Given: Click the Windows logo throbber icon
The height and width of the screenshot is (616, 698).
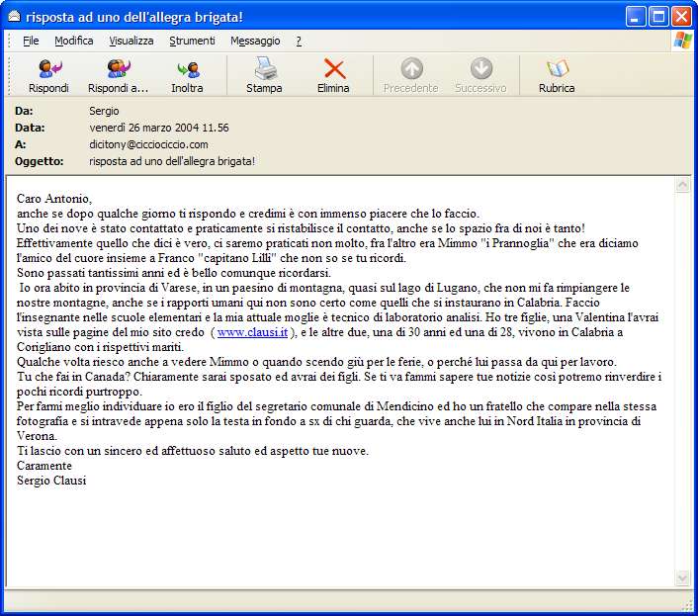Looking at the screenshot, I should pyautogui.click(x=683, y=41).
